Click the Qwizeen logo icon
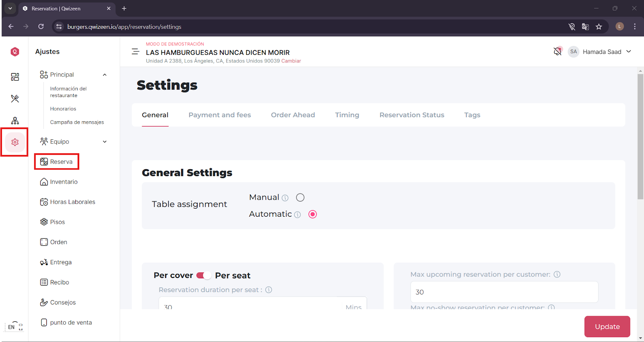This screenshot has height=342, width=644. pyautogui.click(x=15, y=52)
